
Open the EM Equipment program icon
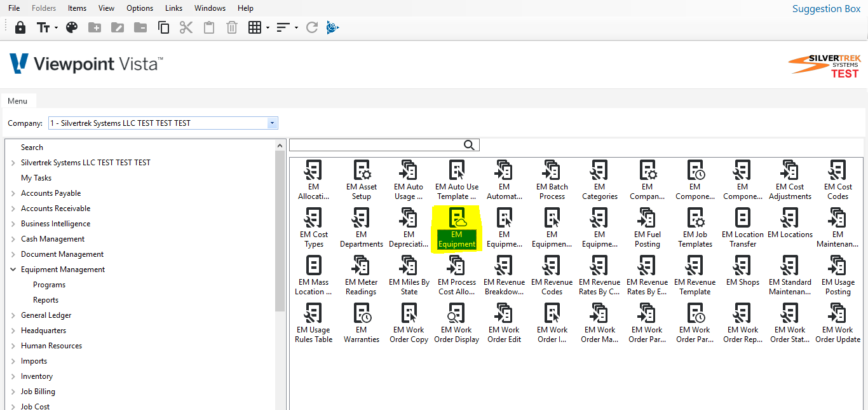pos(457,228)
